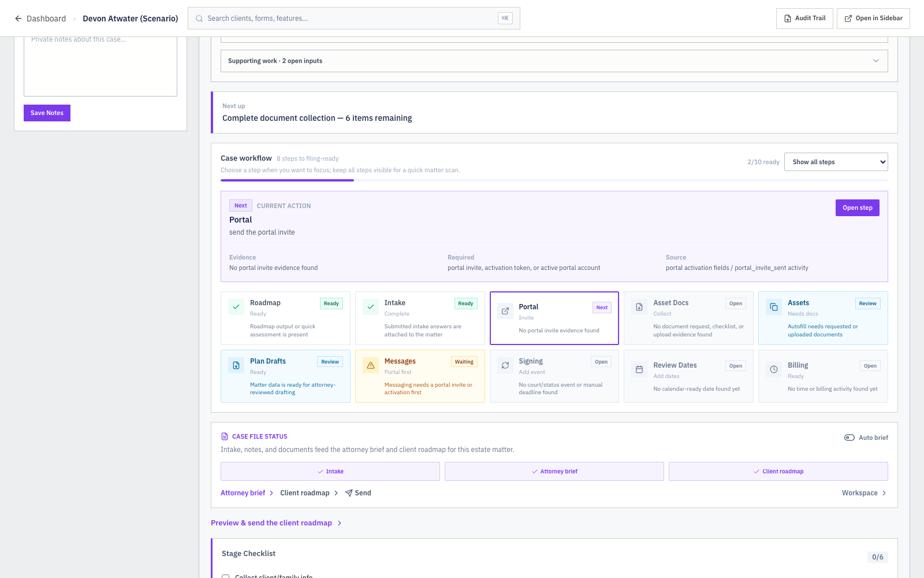Select the Intake status tab

coord(330,471)
